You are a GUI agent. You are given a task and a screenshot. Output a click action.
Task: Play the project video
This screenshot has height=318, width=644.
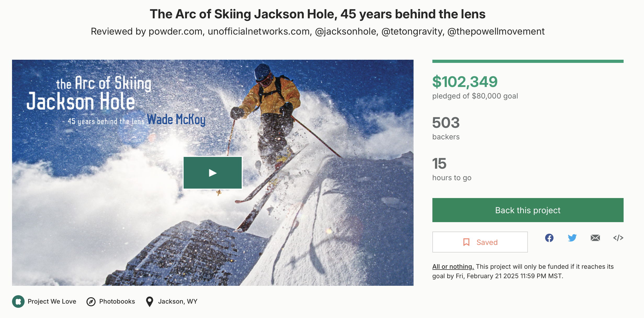click(213, 173)
